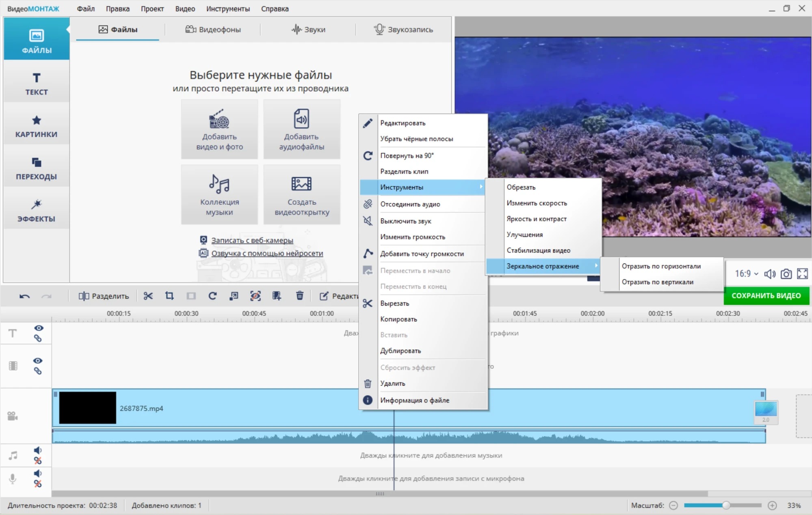This screenshot has height=515, width=812.
Task: Click the picture-in-picture toolbar icon
Action: point(234,296)
